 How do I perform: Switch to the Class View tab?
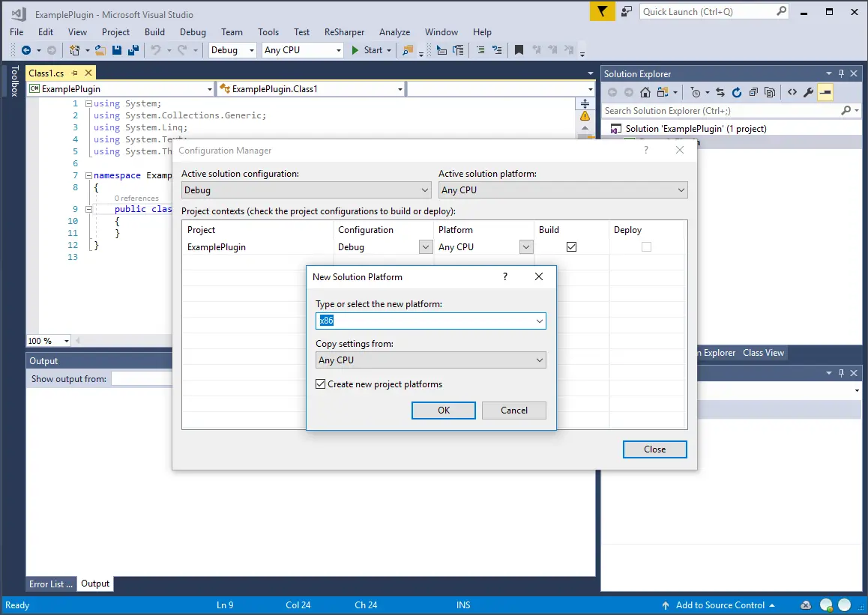coord(763,353)
